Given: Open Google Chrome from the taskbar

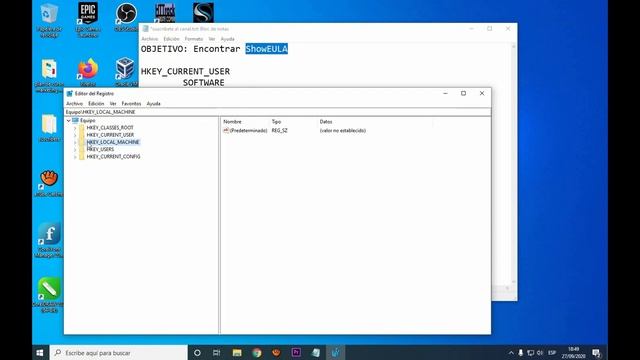Looking at the screenshot, I should [257, 353].
